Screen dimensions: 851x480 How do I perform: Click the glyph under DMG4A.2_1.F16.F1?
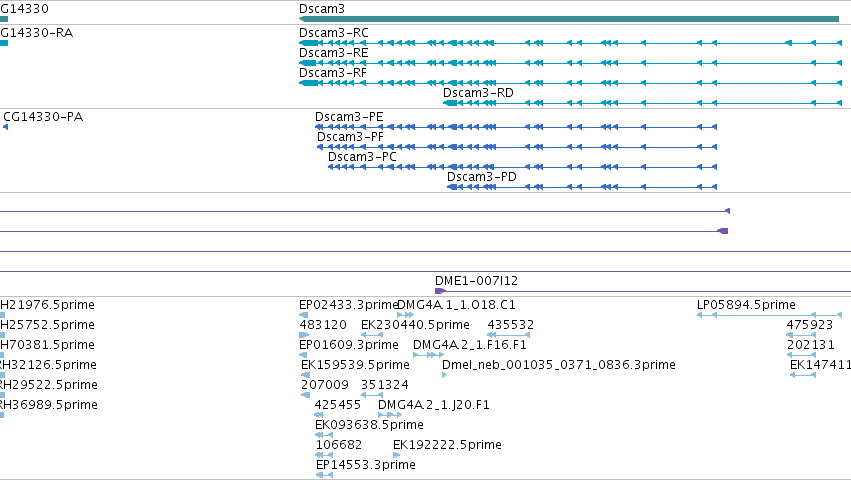pyautogui.click(x=428, y=355)
